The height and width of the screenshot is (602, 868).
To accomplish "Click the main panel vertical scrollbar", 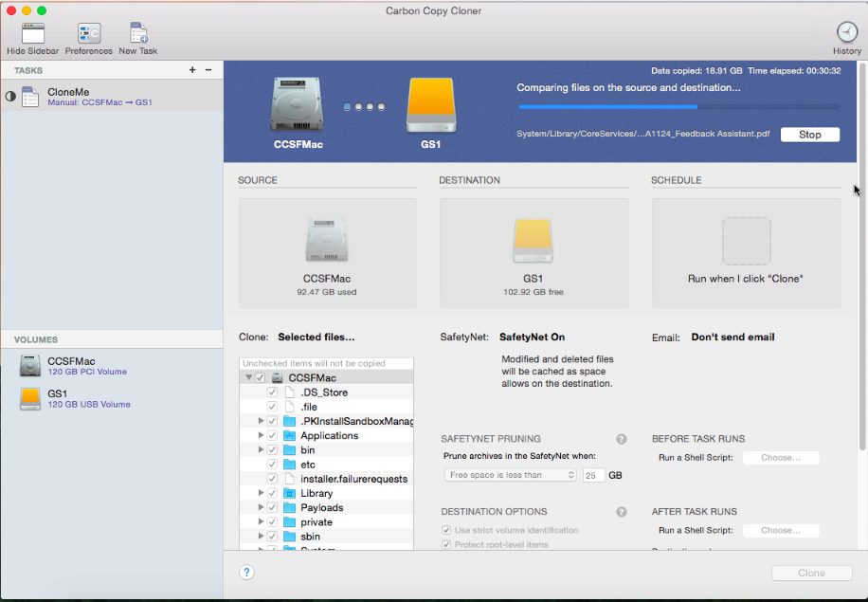I will tap(862, 255).
